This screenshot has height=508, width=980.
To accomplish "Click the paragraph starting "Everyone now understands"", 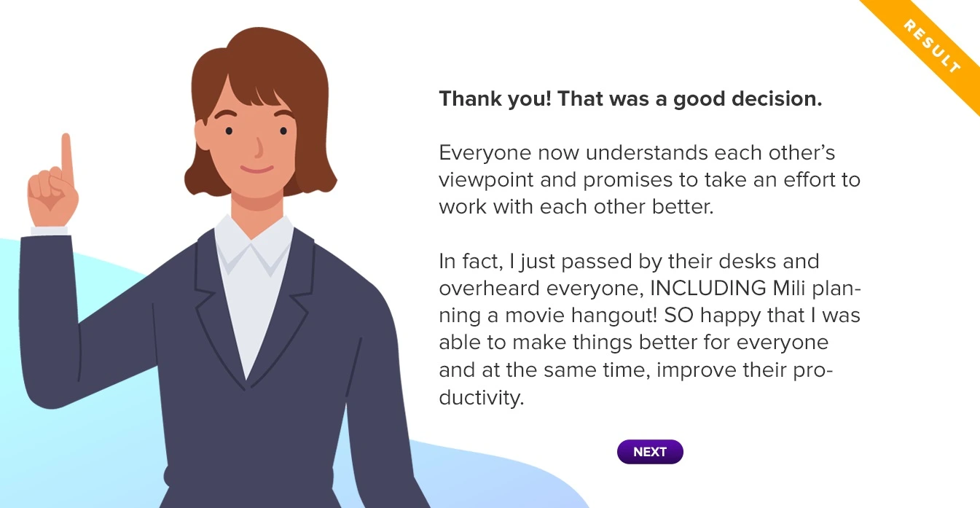I will click(x=649, y=180).
